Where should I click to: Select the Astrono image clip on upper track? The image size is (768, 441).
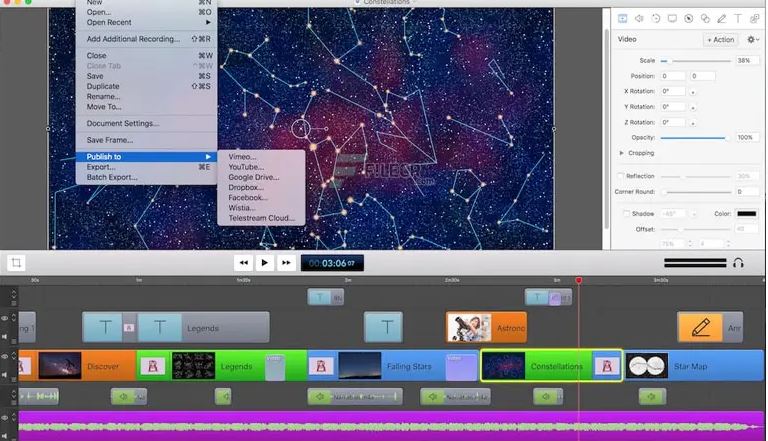(x=486, y=327)
